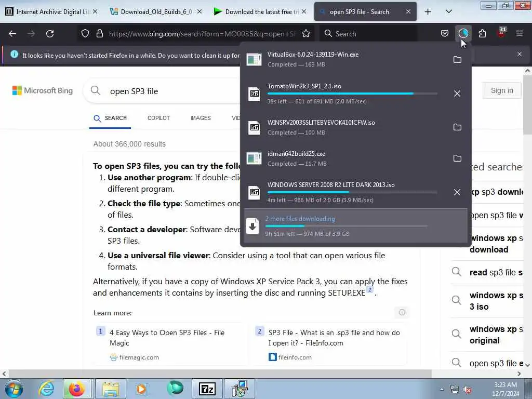Open the Learn more info circle icon
The width and height of the screenshot is (532, 399).
[x=402, y=312]
